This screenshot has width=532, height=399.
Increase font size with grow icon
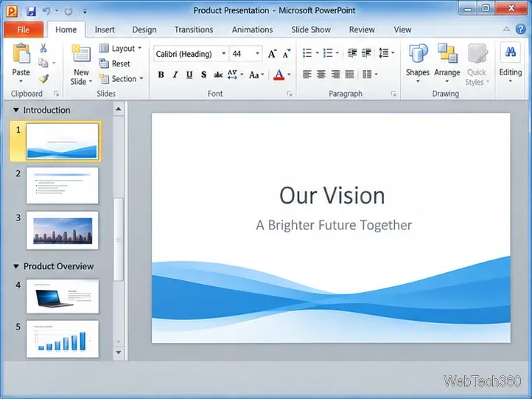pos(272,54)
